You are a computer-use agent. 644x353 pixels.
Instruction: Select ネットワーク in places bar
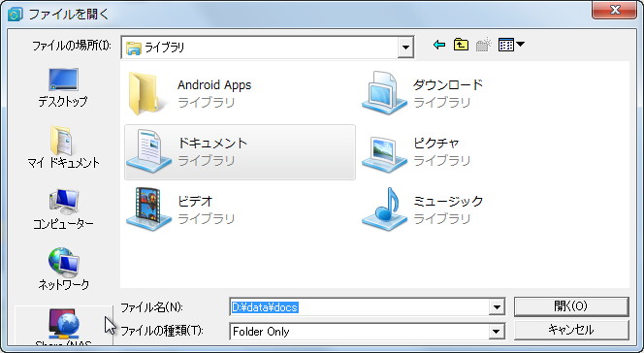[x=63, y=269]
